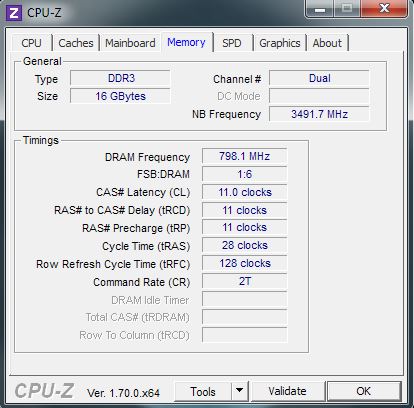Open the About tab

[327, 43]
